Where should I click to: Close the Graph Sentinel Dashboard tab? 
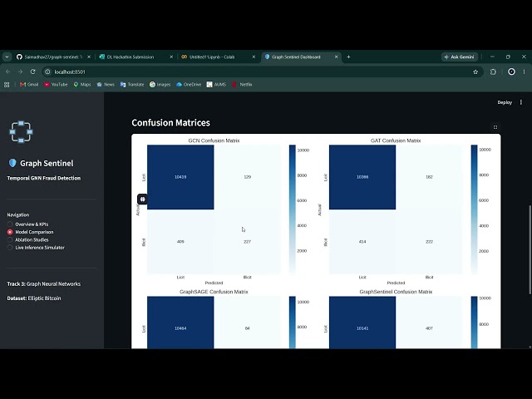tap(336, 57)
